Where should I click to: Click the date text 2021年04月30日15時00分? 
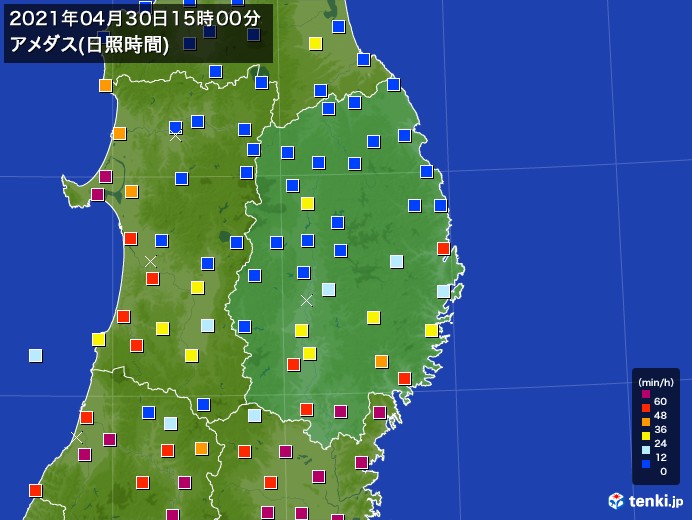(x=135, y=19)
